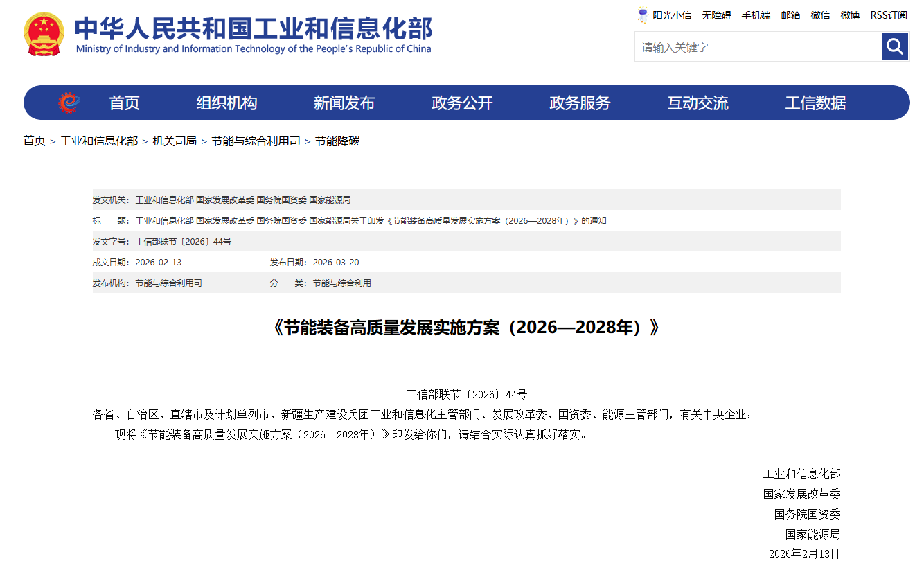Click the magnifier search button
Screen dimensions: 924x568
pyautogui.click(x=894, y=46)
